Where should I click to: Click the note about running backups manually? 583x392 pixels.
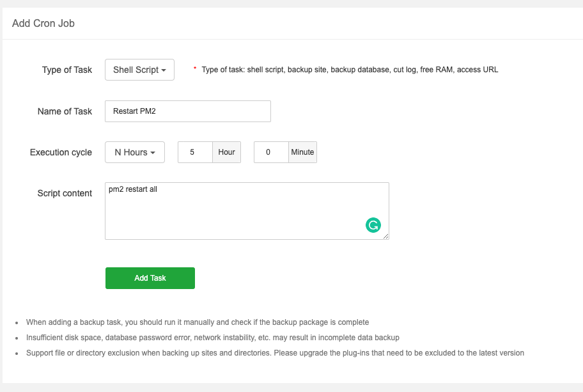[x=198, y=322]
